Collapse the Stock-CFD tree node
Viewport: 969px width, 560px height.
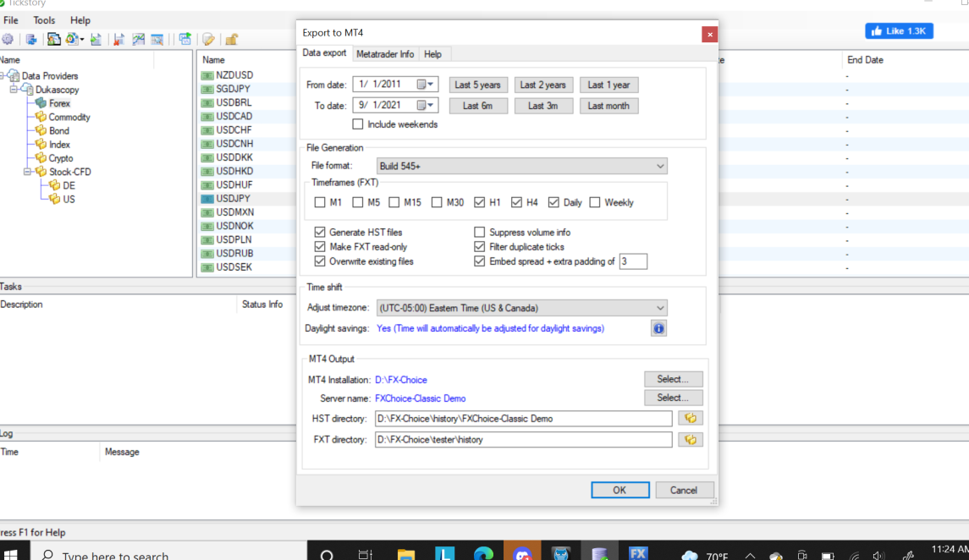click(x=27, y=172)
